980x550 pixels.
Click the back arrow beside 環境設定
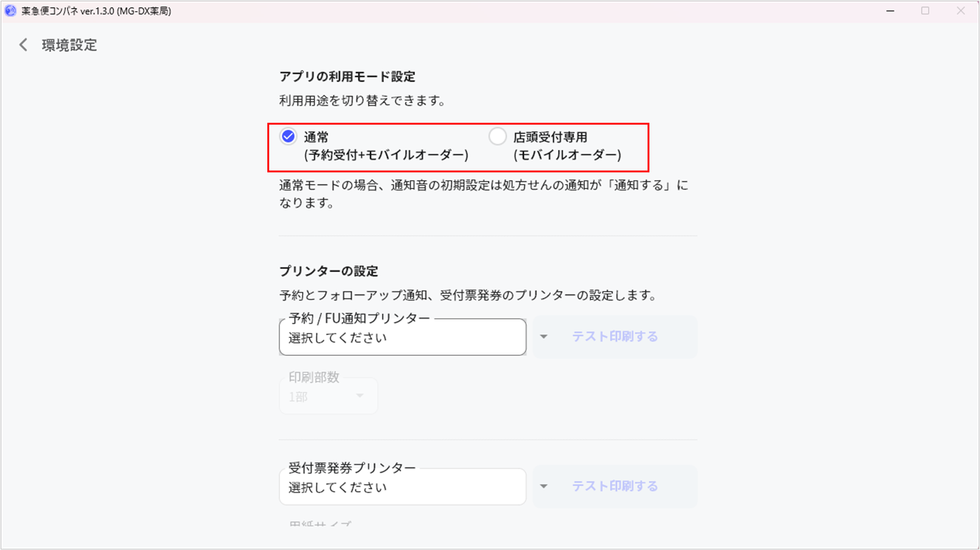24,45
